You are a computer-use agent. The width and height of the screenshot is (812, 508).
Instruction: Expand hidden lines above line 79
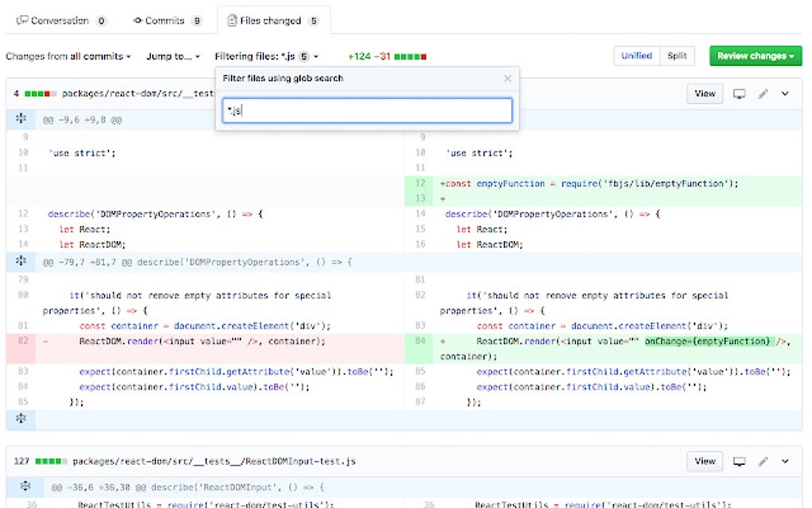[x=21, y=260]
